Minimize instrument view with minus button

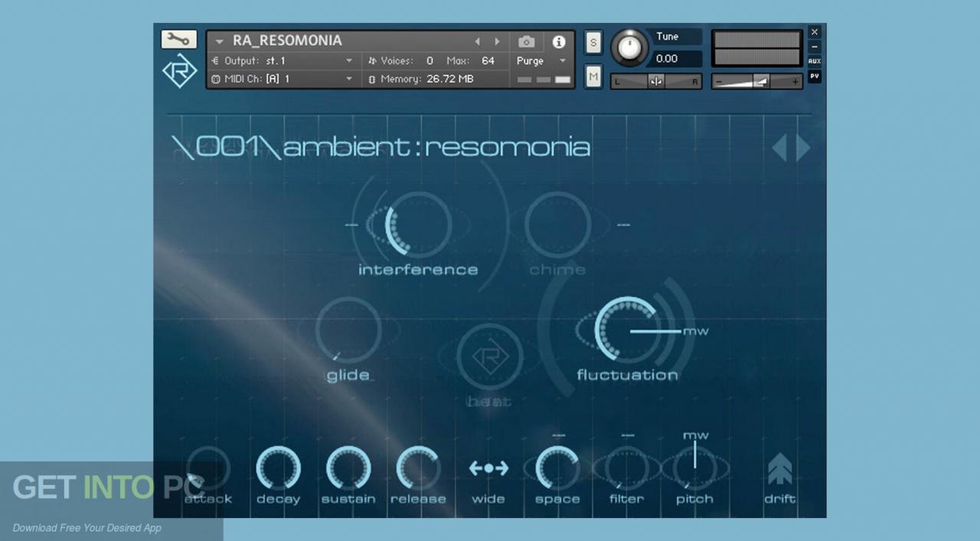tap(815, 47)
